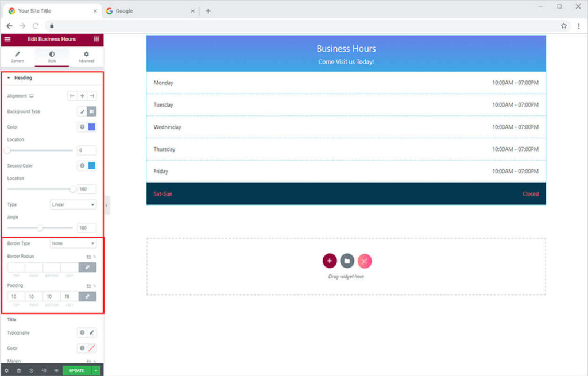Open the Navigator layers icon

pyautogui.click(x=19, y=371)
